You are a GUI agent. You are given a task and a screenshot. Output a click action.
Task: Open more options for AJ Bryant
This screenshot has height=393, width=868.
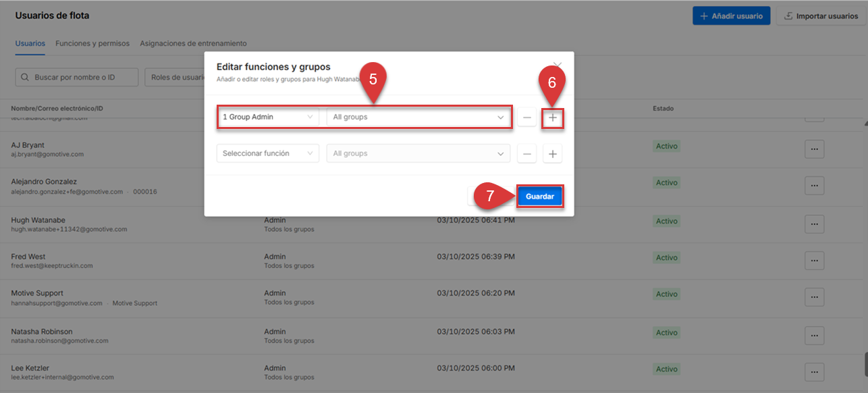pyautogui.click(x=815, y=149)
